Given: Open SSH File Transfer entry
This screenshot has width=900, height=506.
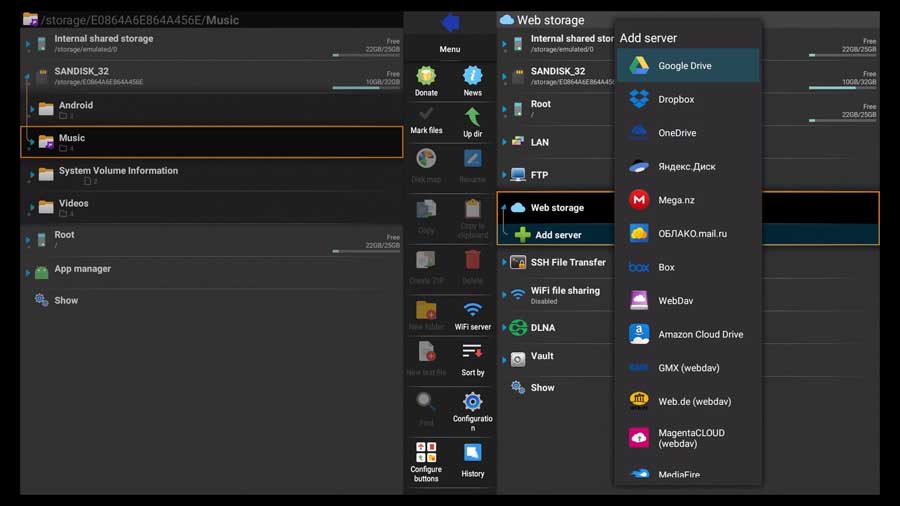Looking at the screenshot, I should 556,262.
